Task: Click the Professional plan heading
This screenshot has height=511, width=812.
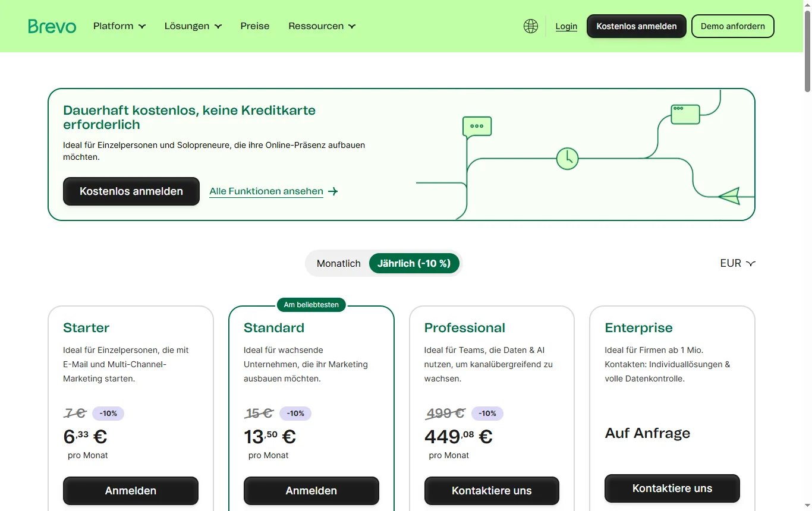Action: (465, 328)
